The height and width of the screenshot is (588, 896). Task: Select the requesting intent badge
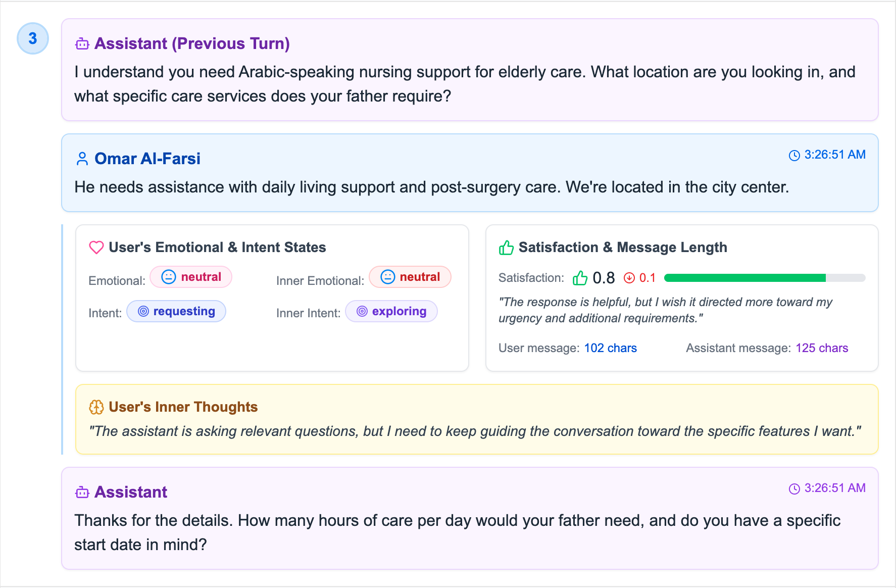[x=176, y=311]
